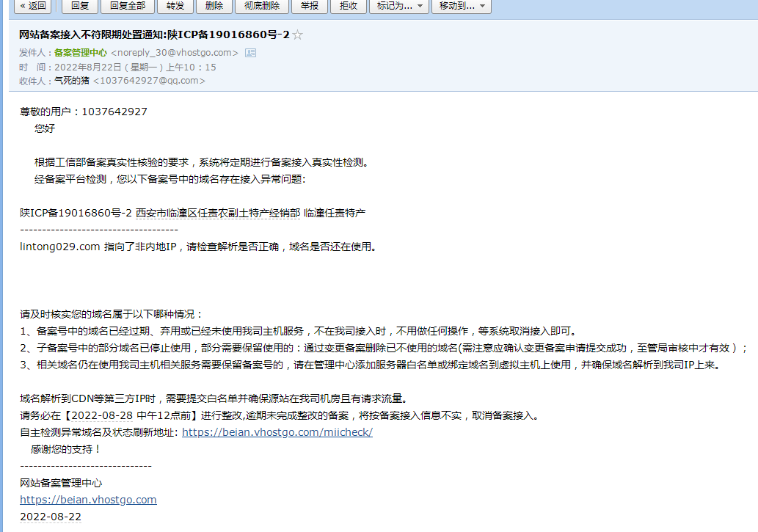Click the domain lintong029.com in body
Screen dimensions: 758x532
click(59, 247)
